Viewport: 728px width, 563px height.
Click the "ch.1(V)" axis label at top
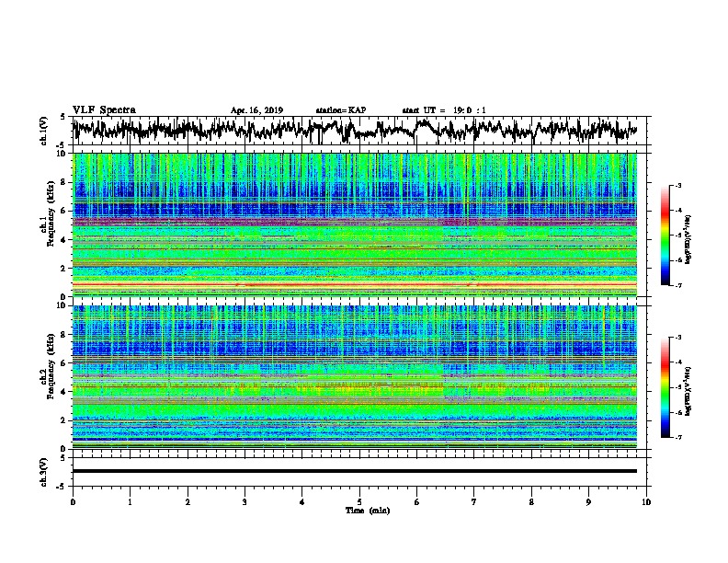[x=43, y=131]
